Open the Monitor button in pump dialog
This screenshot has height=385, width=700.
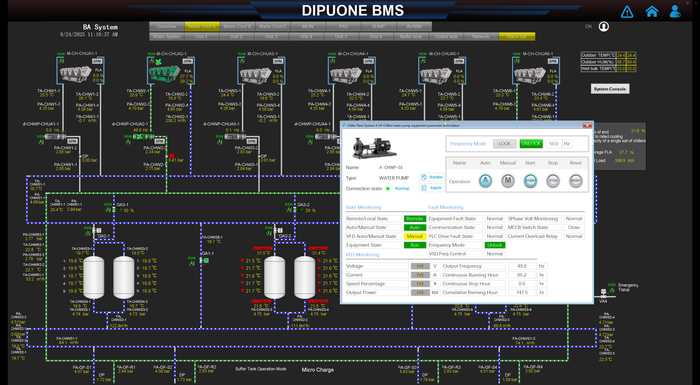tap(432, 177)
